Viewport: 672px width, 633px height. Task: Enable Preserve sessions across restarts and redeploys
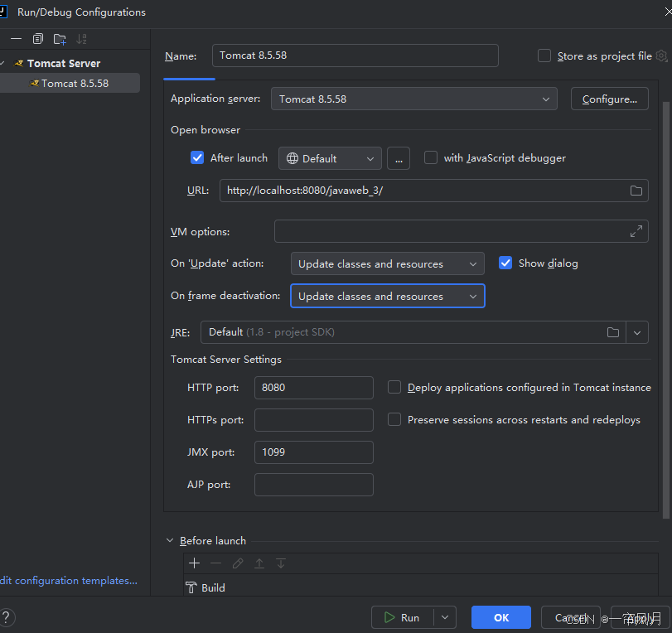394,419
